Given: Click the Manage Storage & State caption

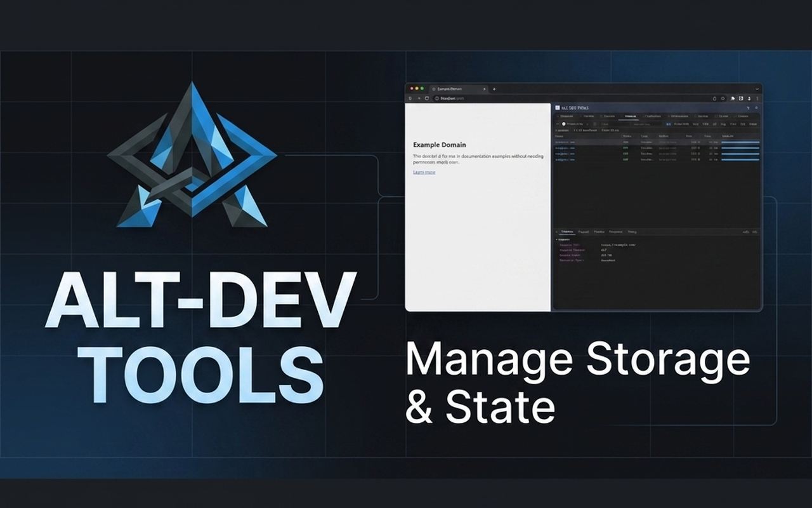Looking at the screenshot, I should (577, 383).
